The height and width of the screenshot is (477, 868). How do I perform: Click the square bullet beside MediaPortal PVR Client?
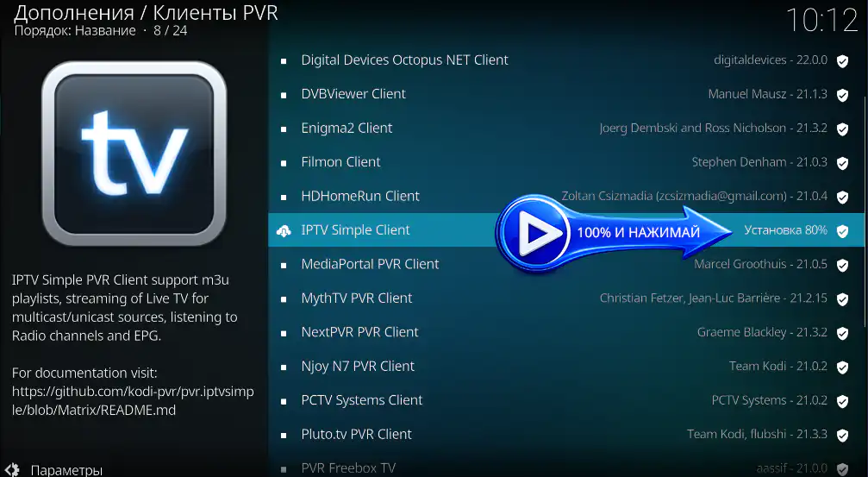click(284, 266)
